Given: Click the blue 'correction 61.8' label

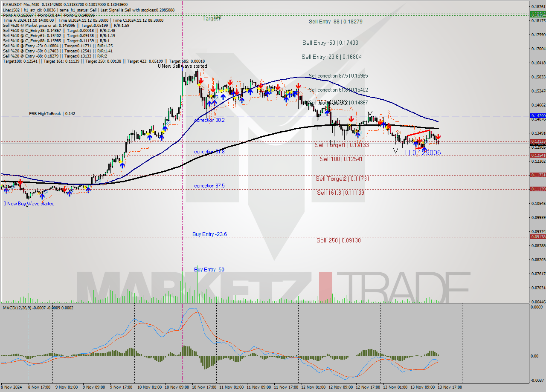Looking at the screenshot, I should 209,152.
